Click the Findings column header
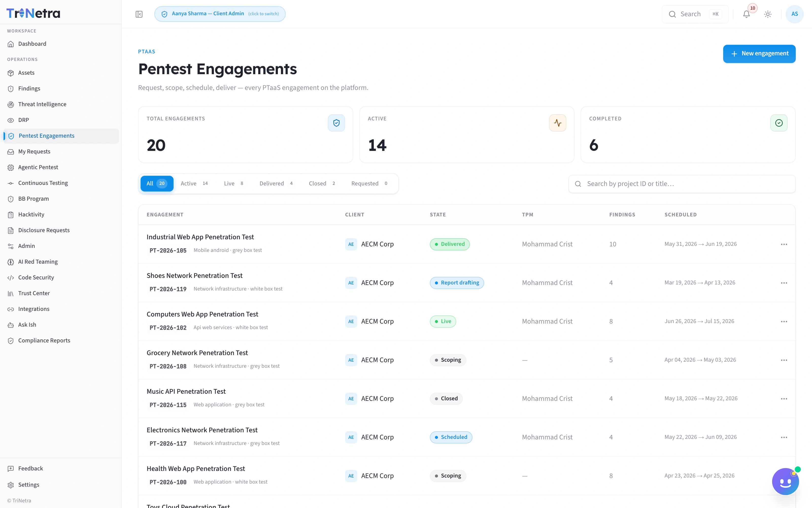Image resolution: width=812 pixels, height=508 pixels. (x=622, y=215)
